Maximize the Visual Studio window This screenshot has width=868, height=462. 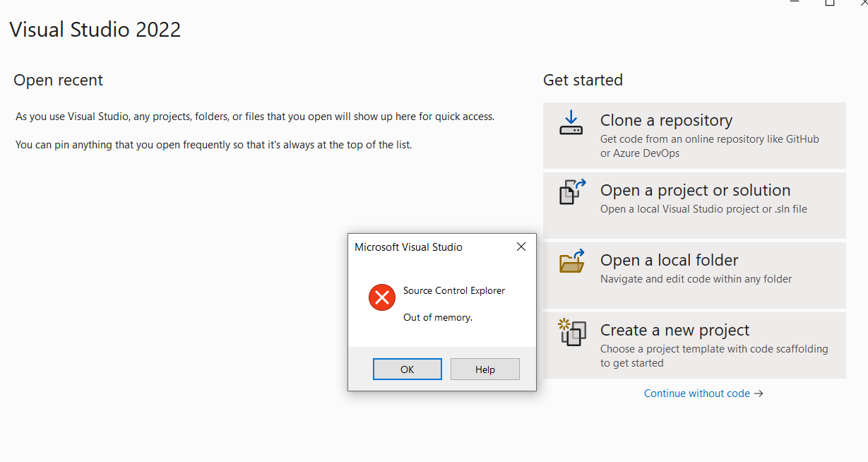[x=830, y=3]
